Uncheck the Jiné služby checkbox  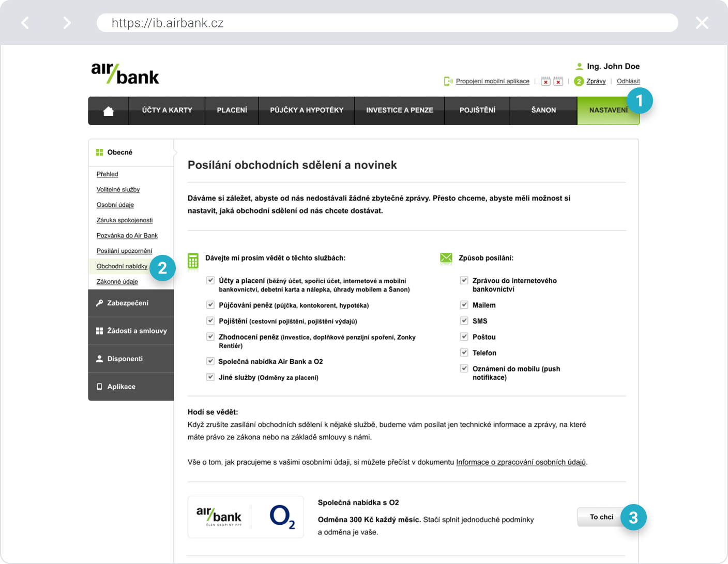pos(210,377)
